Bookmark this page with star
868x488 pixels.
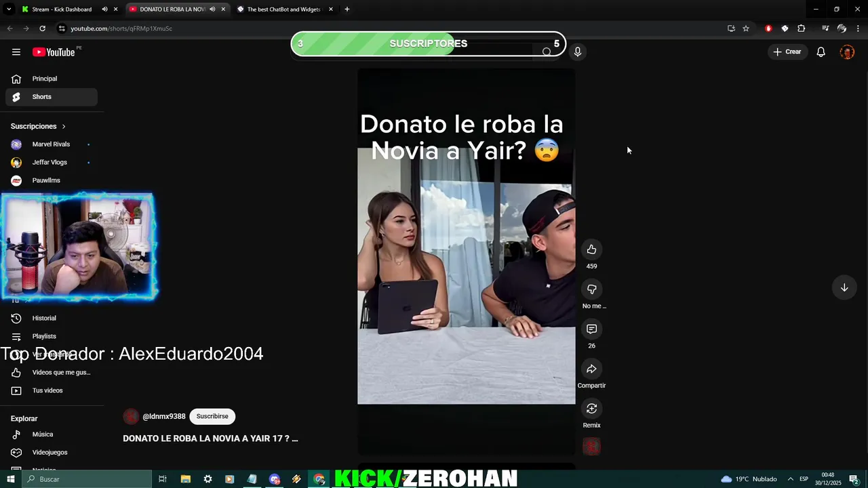coord(746,28)
